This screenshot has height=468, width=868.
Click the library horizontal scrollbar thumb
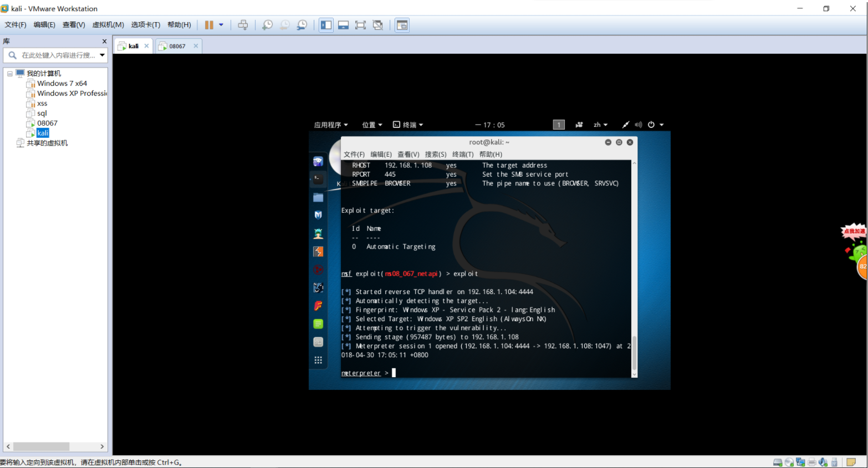click(42, 446)
